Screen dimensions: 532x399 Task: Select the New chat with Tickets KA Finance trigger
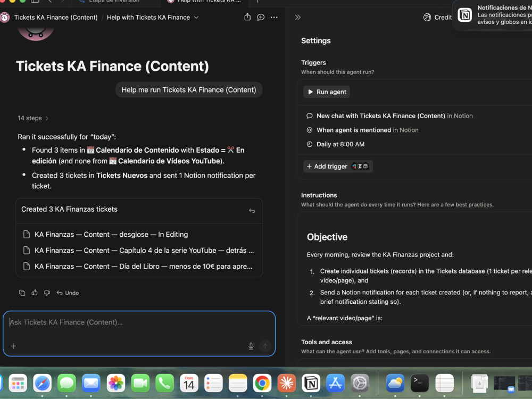pyautogui.click(x=389, y=115)
